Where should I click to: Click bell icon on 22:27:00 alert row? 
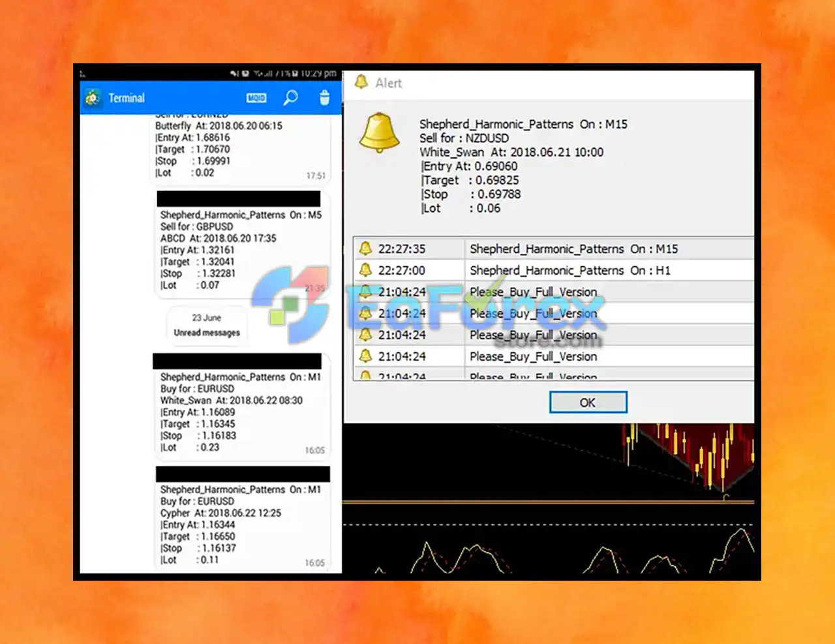365,270
